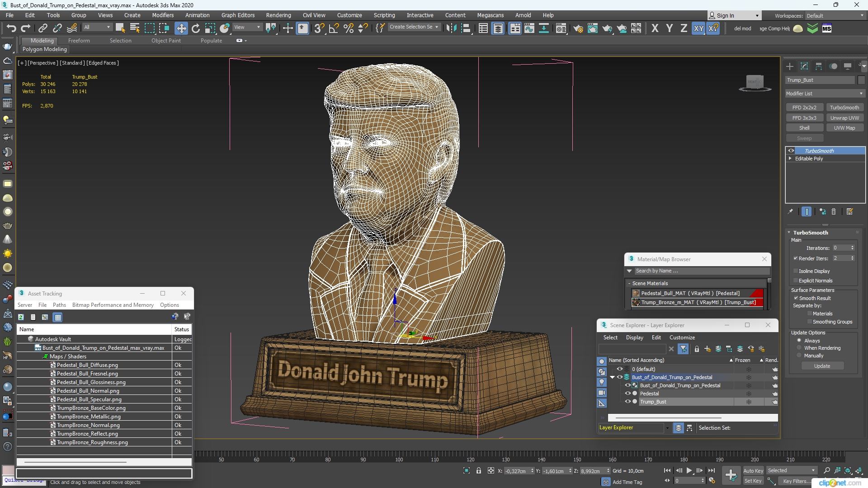Viewport: 868px width, 488px height.
Task: Open the Align tool
Action: pyautogui.click(x=466, y=28)
